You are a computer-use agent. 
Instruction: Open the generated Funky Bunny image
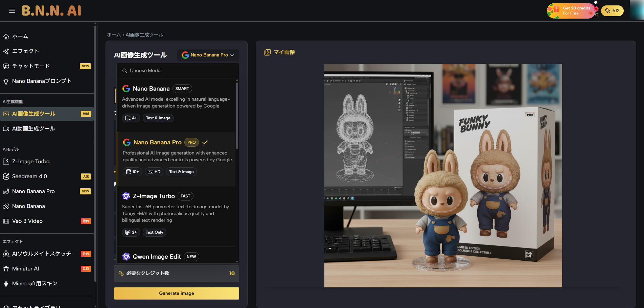click(443, 175)
